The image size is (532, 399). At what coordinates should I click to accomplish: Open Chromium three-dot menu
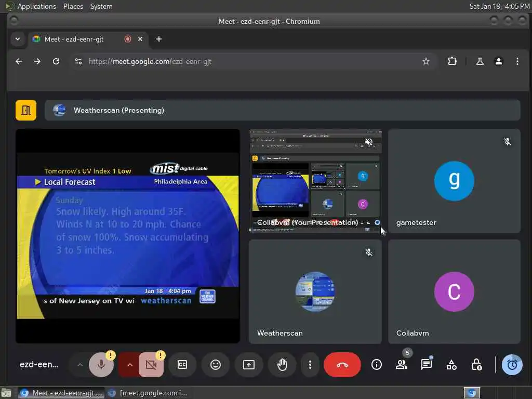(x=517, y=61)
